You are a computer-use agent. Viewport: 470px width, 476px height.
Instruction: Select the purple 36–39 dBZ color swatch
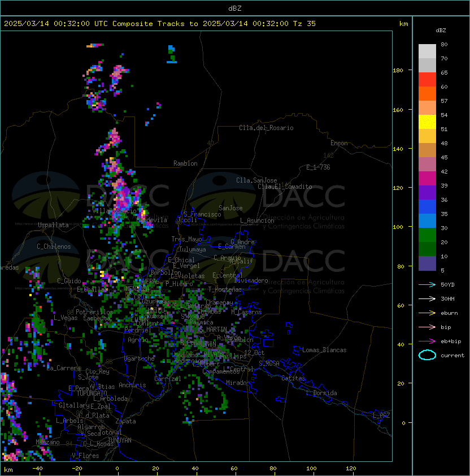(427, 192)
